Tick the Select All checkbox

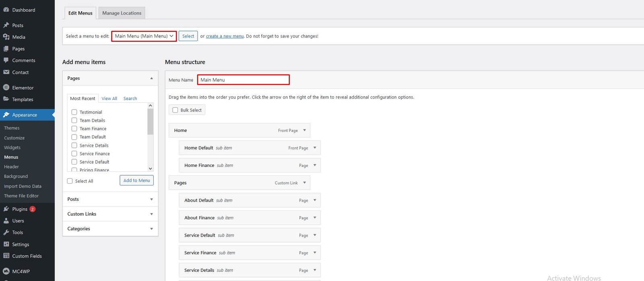[70, 181]
